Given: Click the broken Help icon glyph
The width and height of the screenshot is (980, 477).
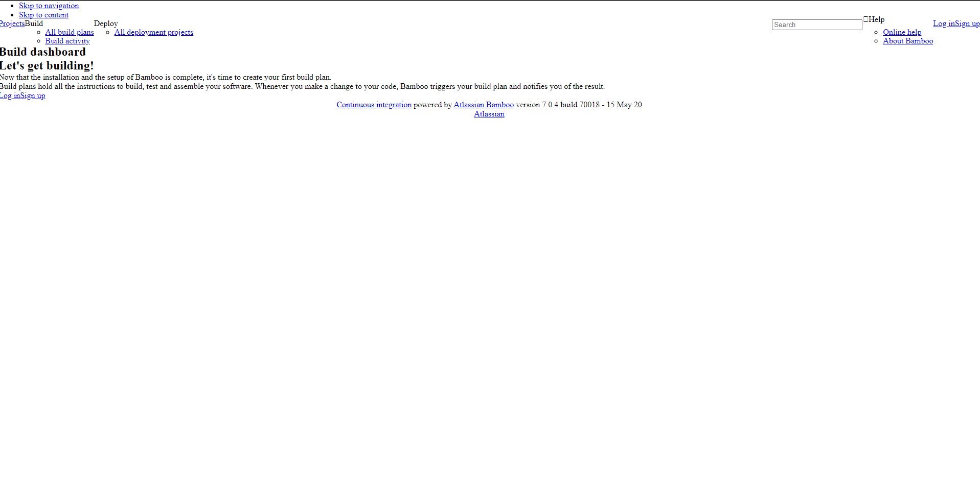Looking at the screenshot, I should point(865,19).
